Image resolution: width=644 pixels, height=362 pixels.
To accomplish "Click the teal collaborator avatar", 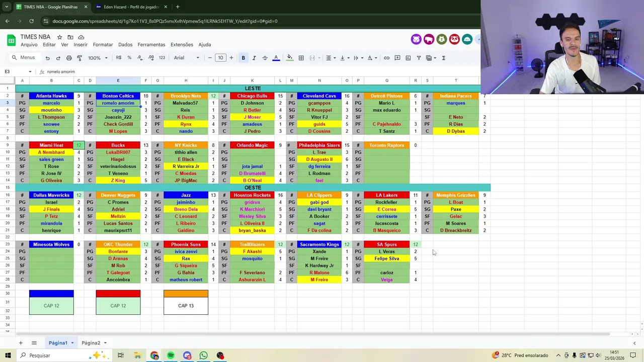I will click(x=467, y=39).
